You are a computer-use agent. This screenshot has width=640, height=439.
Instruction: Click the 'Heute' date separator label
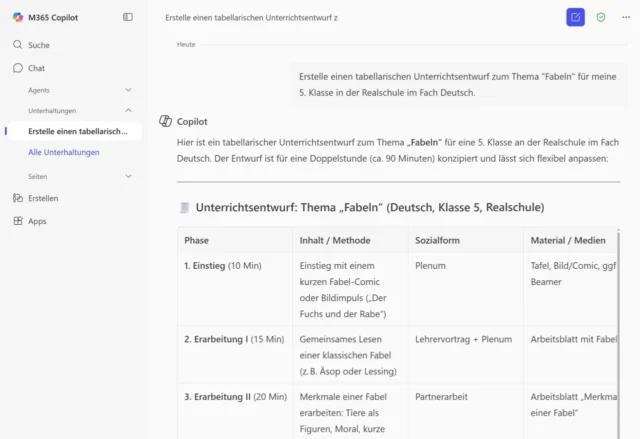click(186, 44)
